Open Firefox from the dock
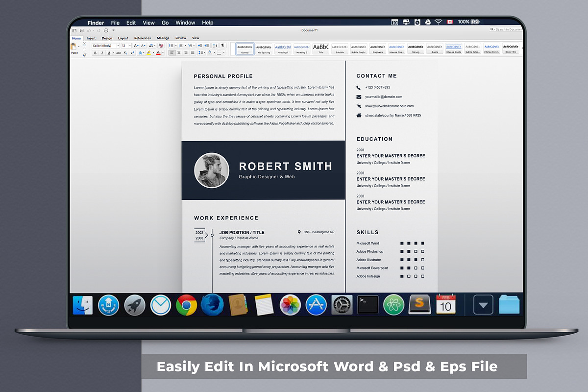 tap(212, 305)
